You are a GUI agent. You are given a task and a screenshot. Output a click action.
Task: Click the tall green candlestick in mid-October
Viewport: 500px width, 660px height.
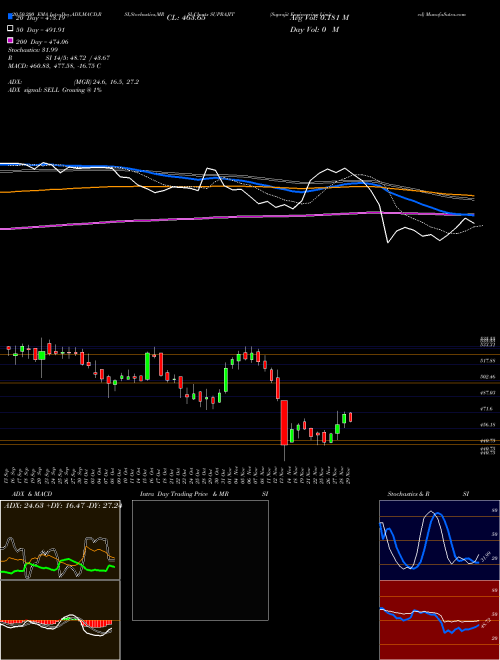(147, 366)
